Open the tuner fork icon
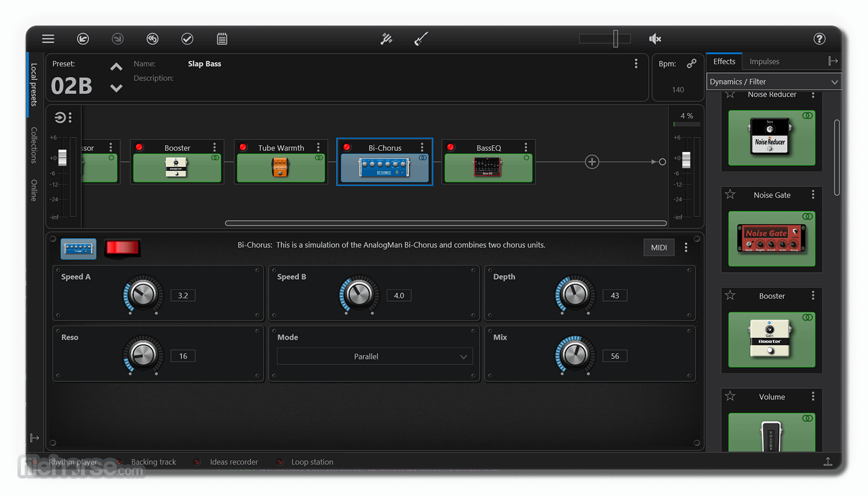 pos(386,39)
